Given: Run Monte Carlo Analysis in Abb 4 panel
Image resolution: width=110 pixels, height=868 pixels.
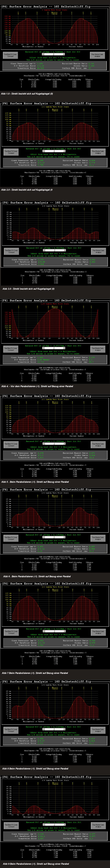Looking at the screenshot, I should point(98,349).
